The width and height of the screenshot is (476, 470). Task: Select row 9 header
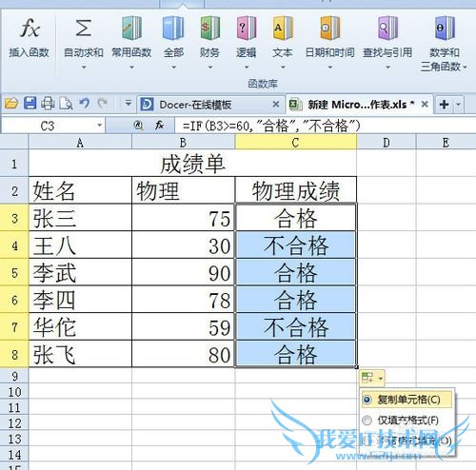(x=14, y=376)
